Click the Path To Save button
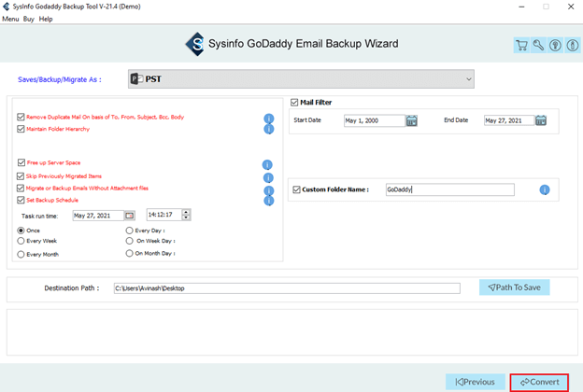Screen dimensions: 583x392 tap(515, 287)
